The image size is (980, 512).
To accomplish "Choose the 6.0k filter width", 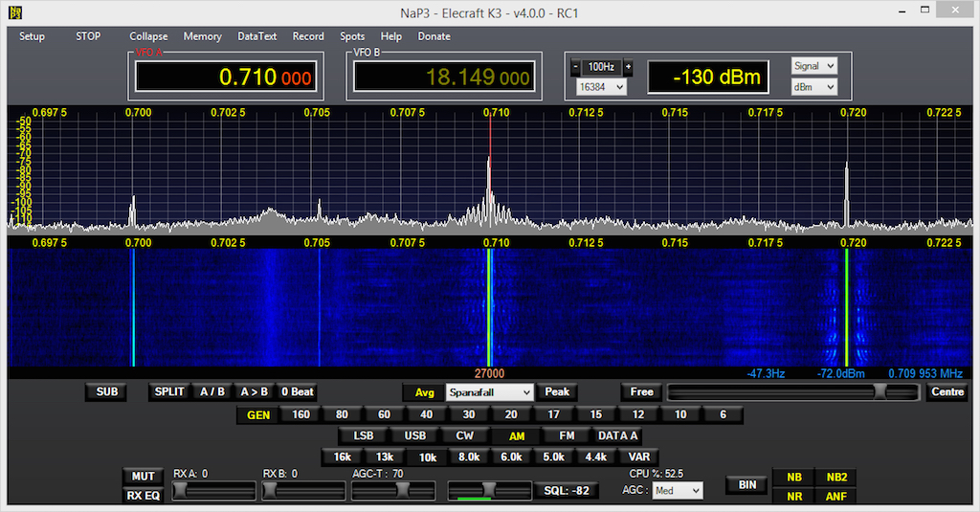I will point(511,456).
